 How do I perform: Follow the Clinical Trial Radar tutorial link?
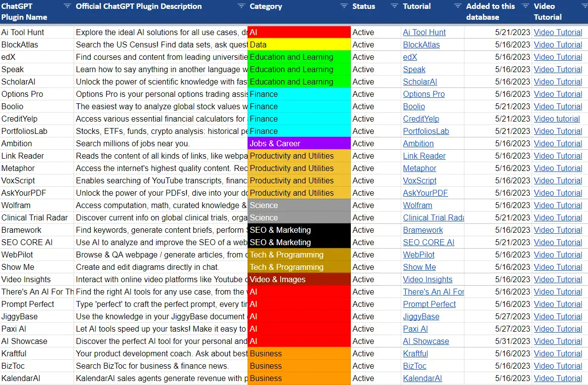[x=433, y=217]
